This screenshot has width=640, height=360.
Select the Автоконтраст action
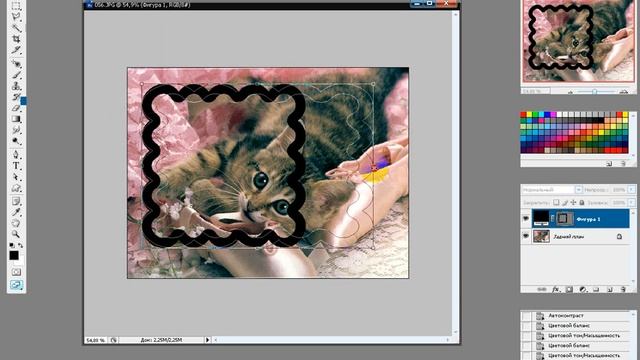click(x=566, y=316)
